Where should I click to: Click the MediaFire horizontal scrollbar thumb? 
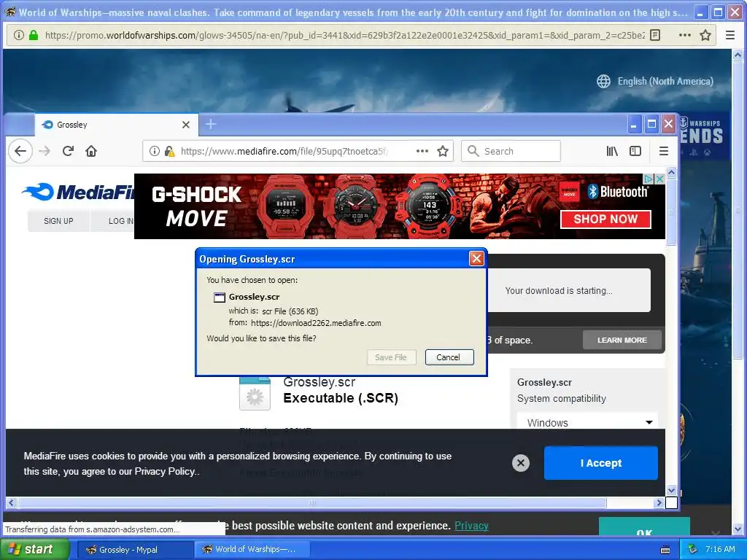[x=312, y=502]
